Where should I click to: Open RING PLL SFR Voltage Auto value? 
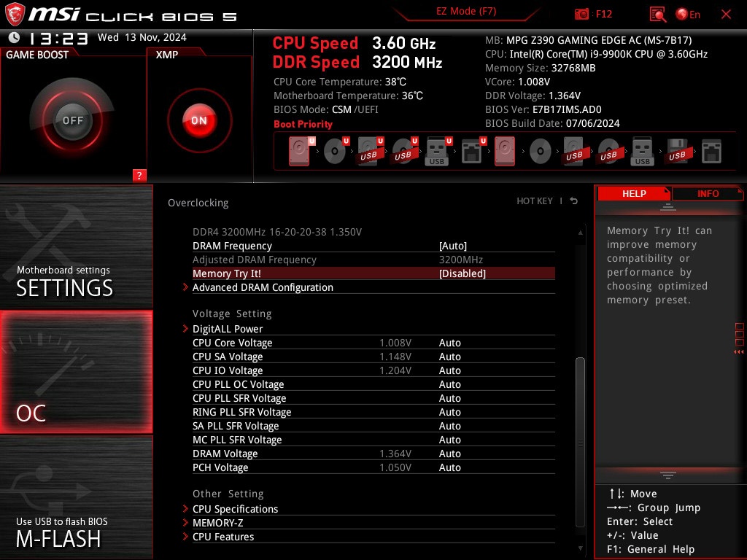click(449, 412)
